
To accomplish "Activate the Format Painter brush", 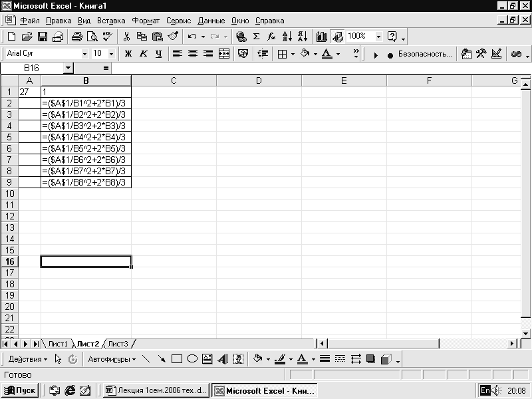I will (173, 37).
